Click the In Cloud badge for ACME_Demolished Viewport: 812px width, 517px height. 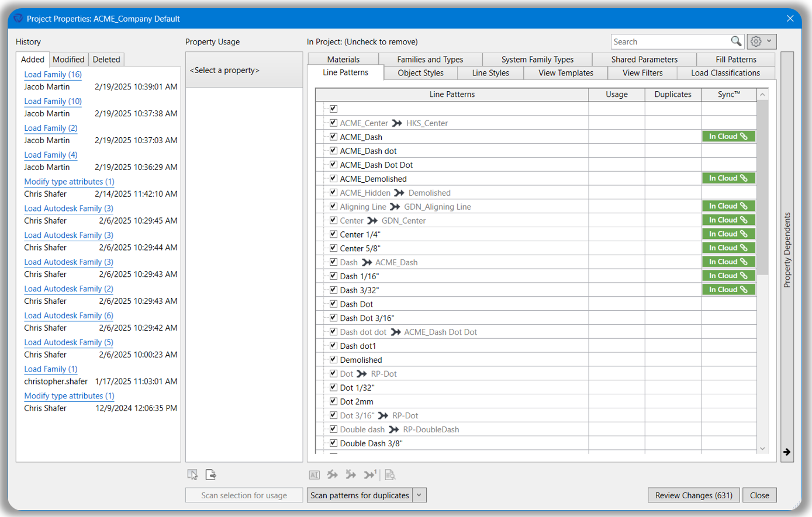pyautogui.click(x=728, y=178)
